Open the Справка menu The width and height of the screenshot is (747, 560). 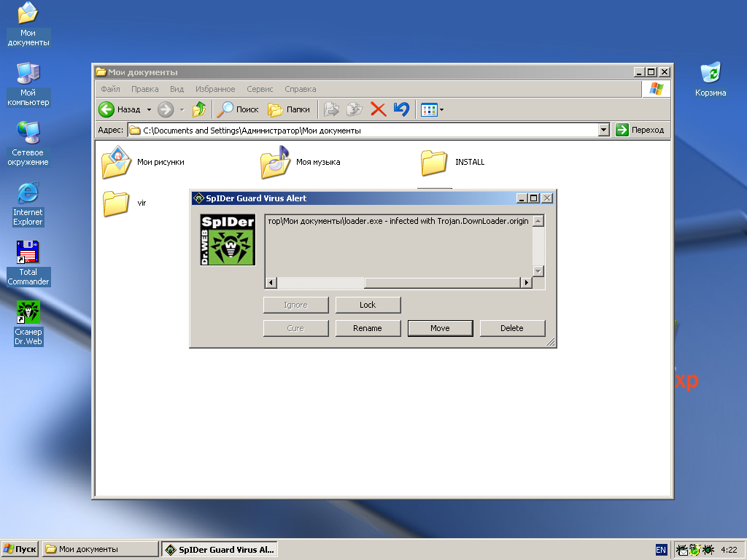click(300, 89)
